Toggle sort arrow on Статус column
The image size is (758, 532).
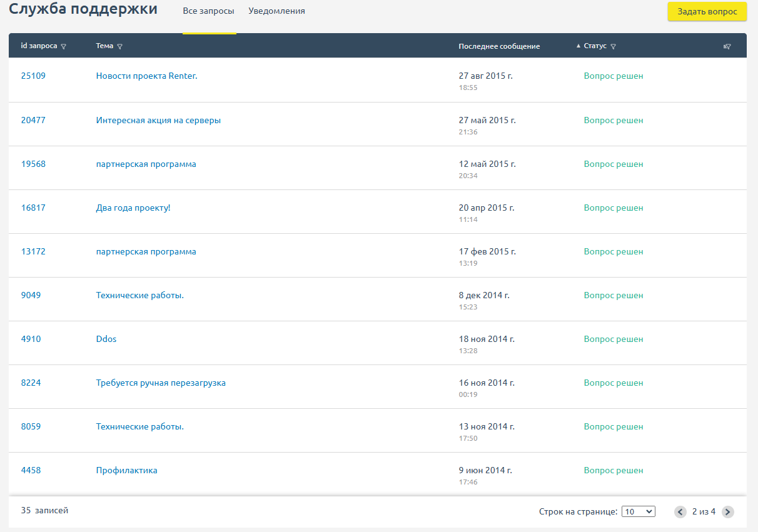pos(579,46)
